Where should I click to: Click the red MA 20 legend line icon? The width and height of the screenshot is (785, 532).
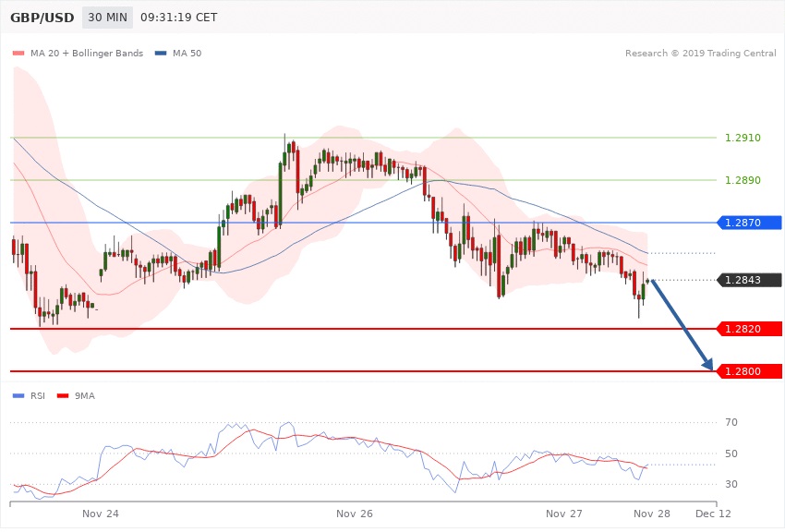point(18,54)
